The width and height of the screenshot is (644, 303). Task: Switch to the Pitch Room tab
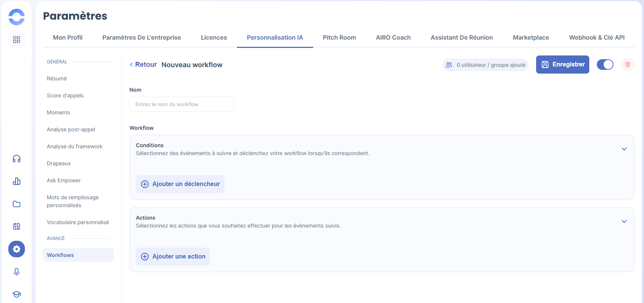339,37
